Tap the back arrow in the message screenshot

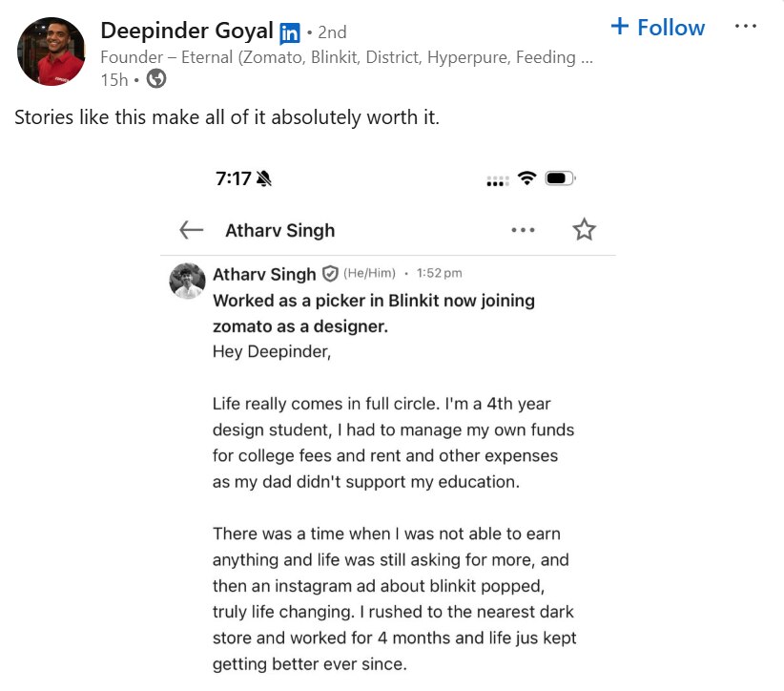tap(192, 230)
